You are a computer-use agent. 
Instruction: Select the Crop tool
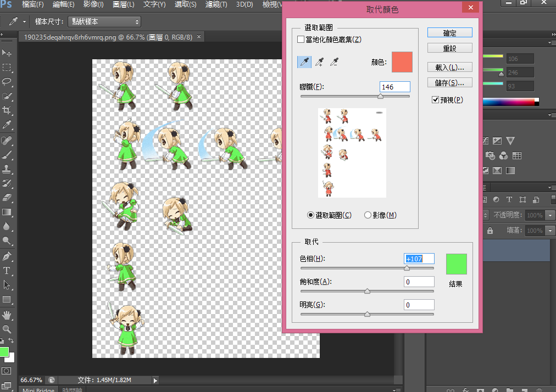click(7, 110)
